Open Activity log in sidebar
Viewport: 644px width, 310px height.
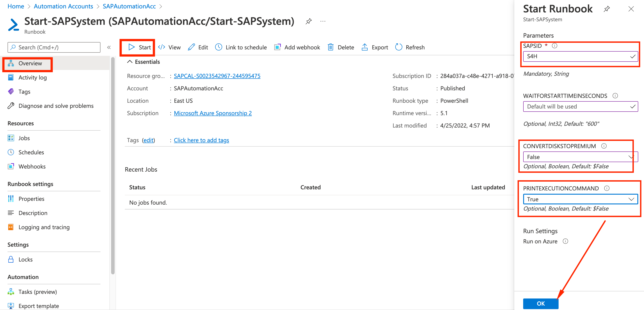[x=33, y=77]
